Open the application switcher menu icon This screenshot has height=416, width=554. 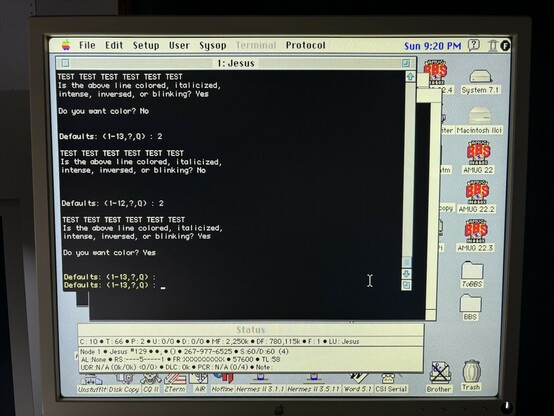pyautogui.click(x=505, y=45)
